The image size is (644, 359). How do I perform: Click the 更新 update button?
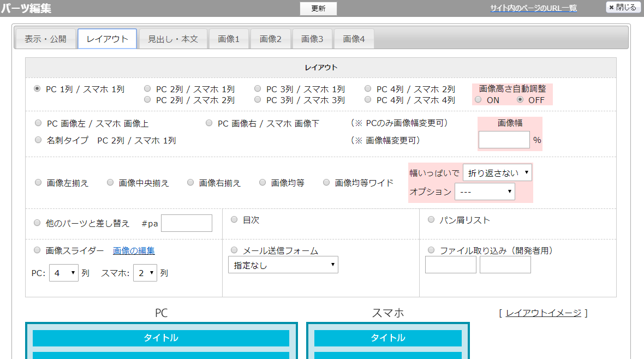318,8
